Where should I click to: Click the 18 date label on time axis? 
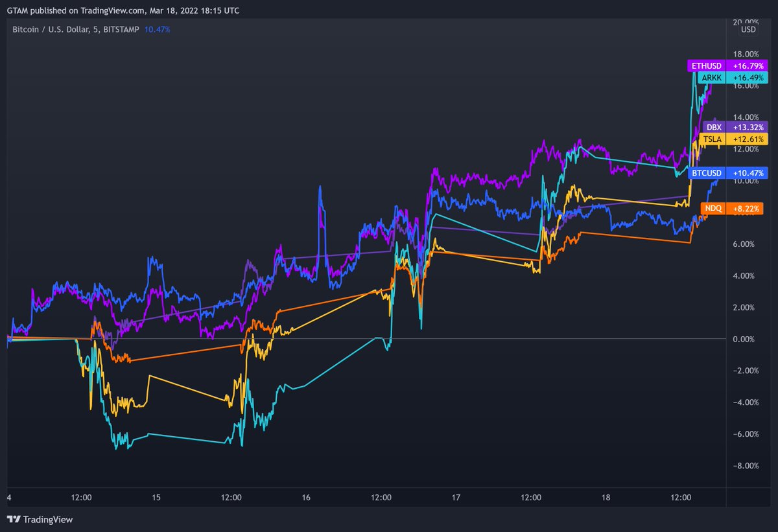coord(606,498)
